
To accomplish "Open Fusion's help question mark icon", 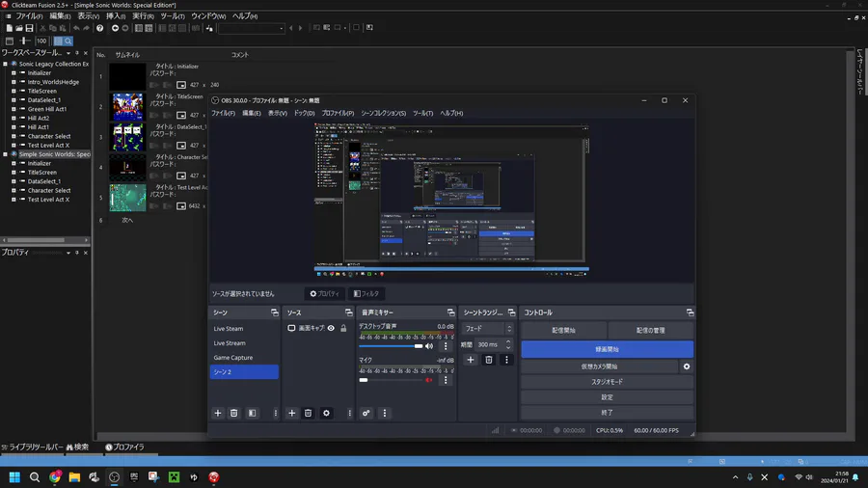I will tap(99, 28).
